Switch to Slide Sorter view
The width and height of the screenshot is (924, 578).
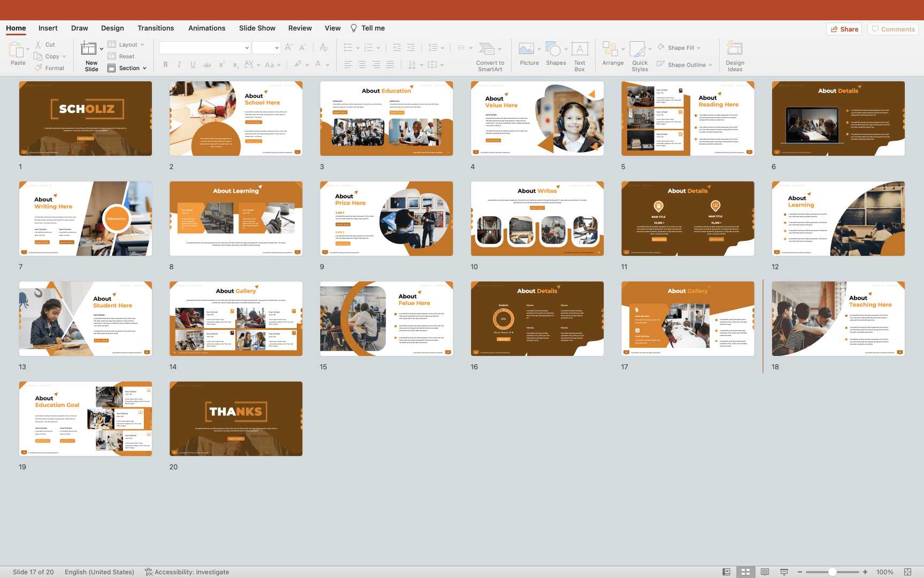coord(745,572)
